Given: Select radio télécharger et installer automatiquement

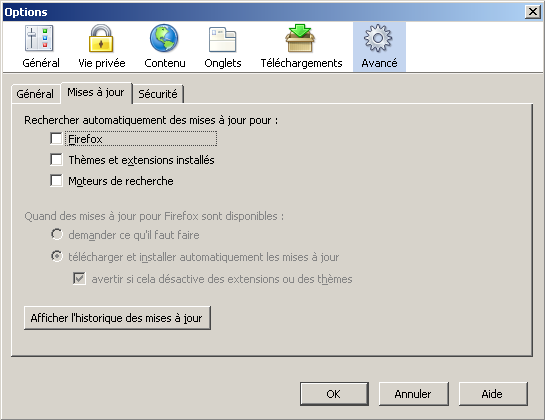Looking at the screenshot, I should pyautogui.click(x=57, y=256).
